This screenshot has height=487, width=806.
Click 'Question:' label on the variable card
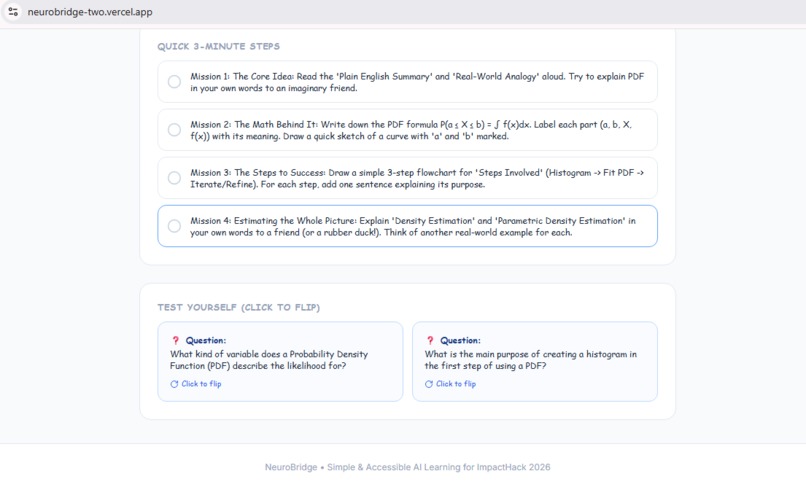point(206,340)
